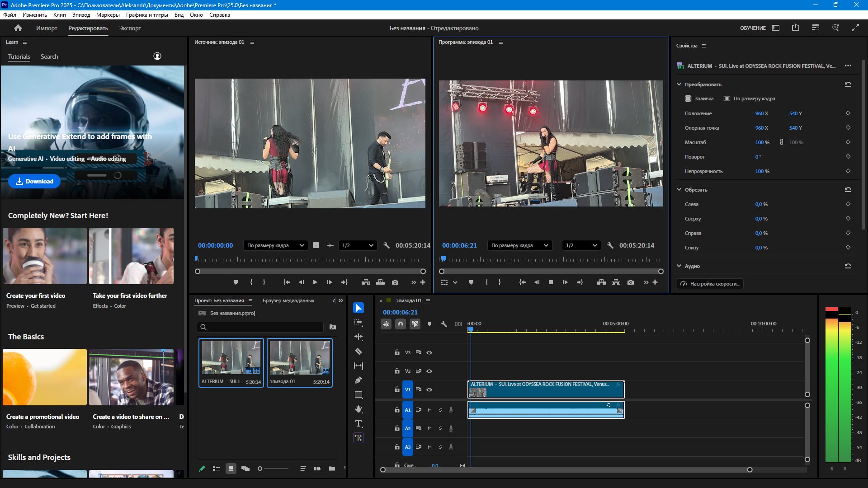Screen dimensions: 868x488
Task: Toggle V1 track output eye icon
Action: point(429,389)
